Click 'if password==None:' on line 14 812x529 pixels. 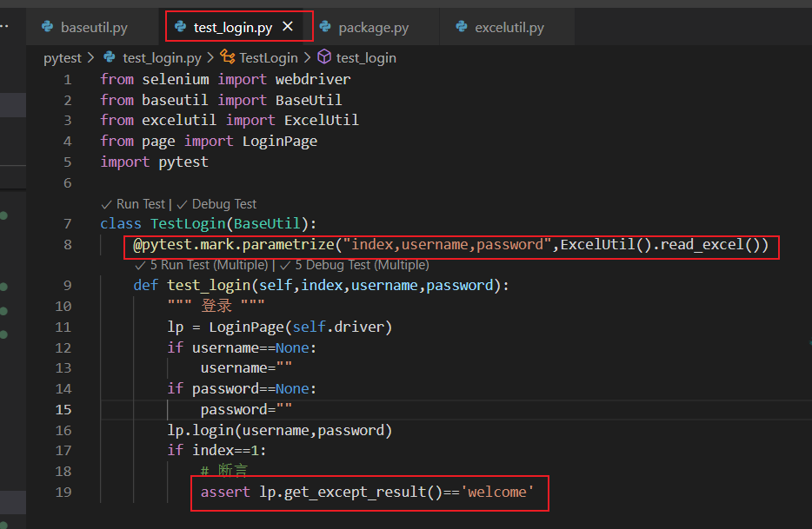click(242, 389)
